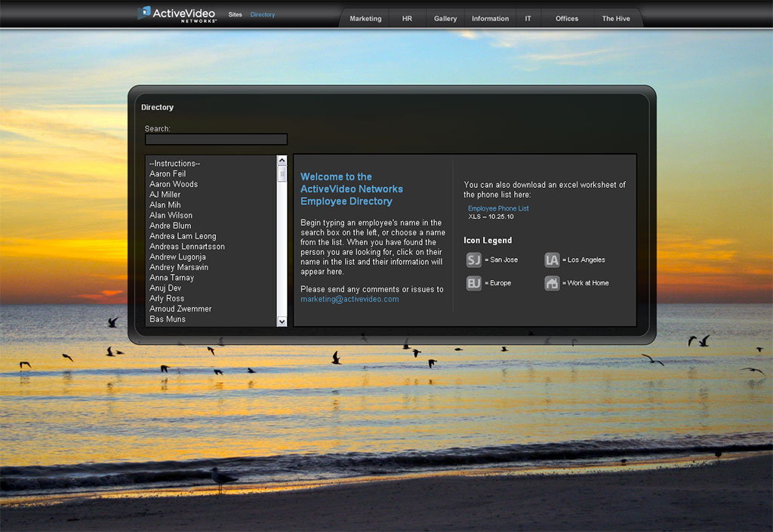Image resolution: width=773 pixels, height=532 pixels.
Task: Click the EU Europe legend icon
Action: [x=474, y=283]
